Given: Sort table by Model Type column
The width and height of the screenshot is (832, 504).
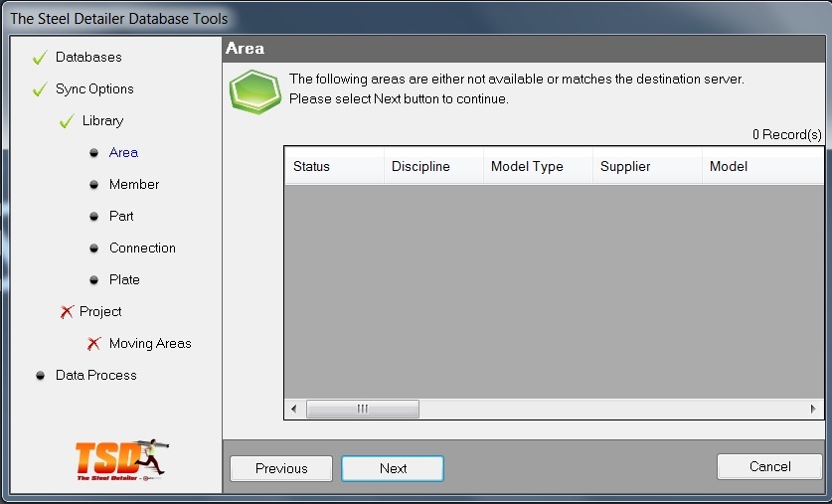Looking at the screenshot, I should pyautogui.click(x=538, y=166).
